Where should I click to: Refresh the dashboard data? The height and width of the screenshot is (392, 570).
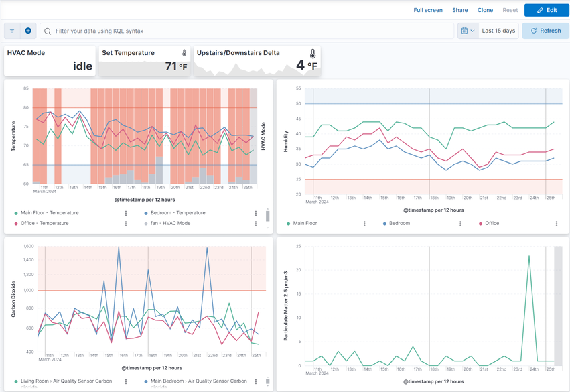point(546,31)
